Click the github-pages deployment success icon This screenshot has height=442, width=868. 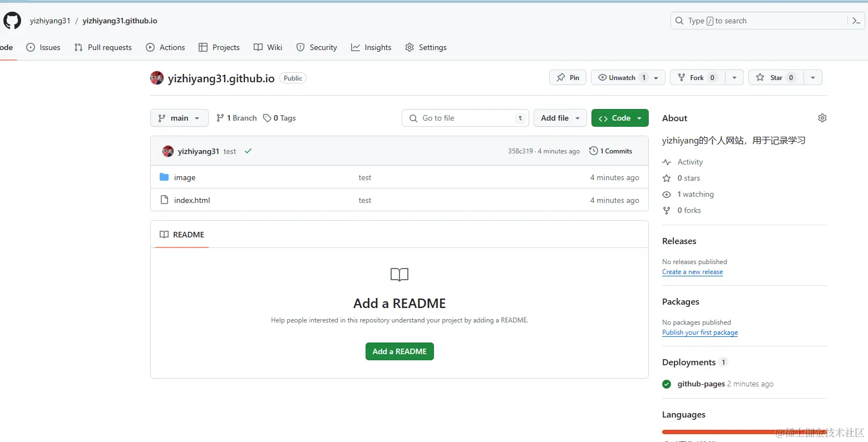[667, 384]
